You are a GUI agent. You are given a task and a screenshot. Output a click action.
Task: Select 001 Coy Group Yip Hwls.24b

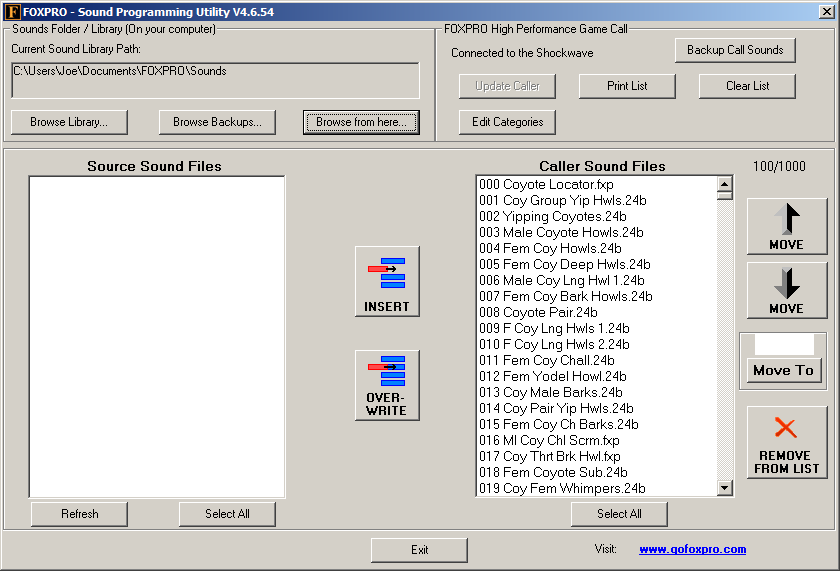point(597,200)
